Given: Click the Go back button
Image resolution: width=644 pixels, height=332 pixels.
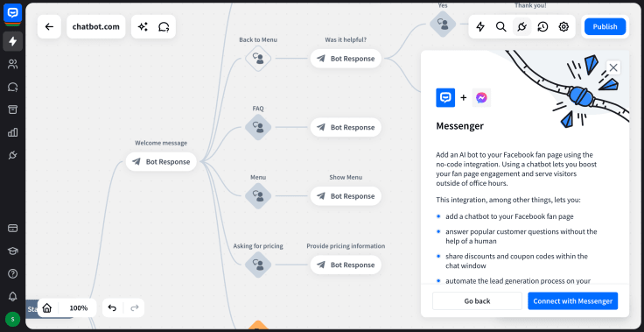Looking at the screenshot, I should coord(477,300).
